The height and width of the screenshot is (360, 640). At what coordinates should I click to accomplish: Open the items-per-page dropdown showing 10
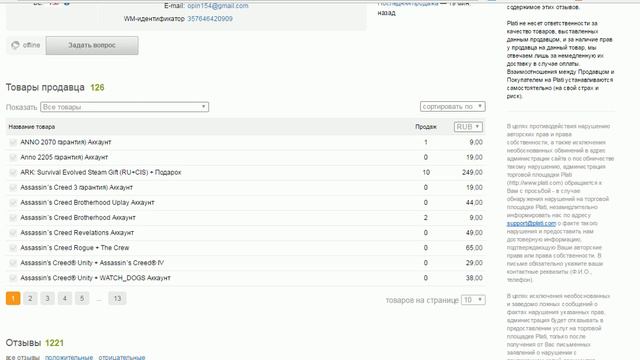coord(473,300)
